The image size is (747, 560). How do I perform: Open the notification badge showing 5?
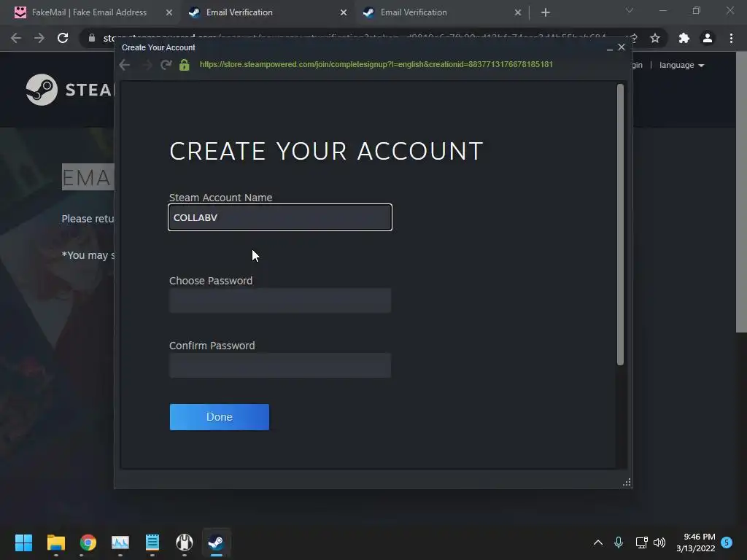click(x=727, y=542)
